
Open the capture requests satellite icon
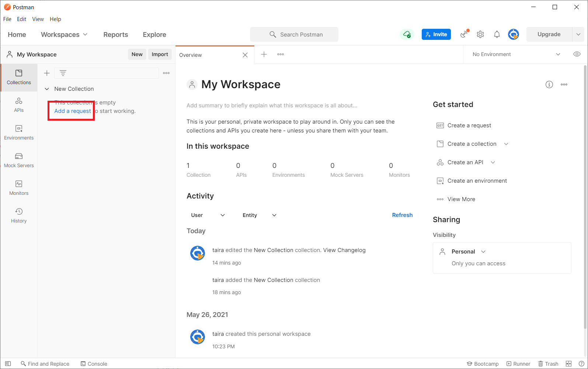coord(464,34)
